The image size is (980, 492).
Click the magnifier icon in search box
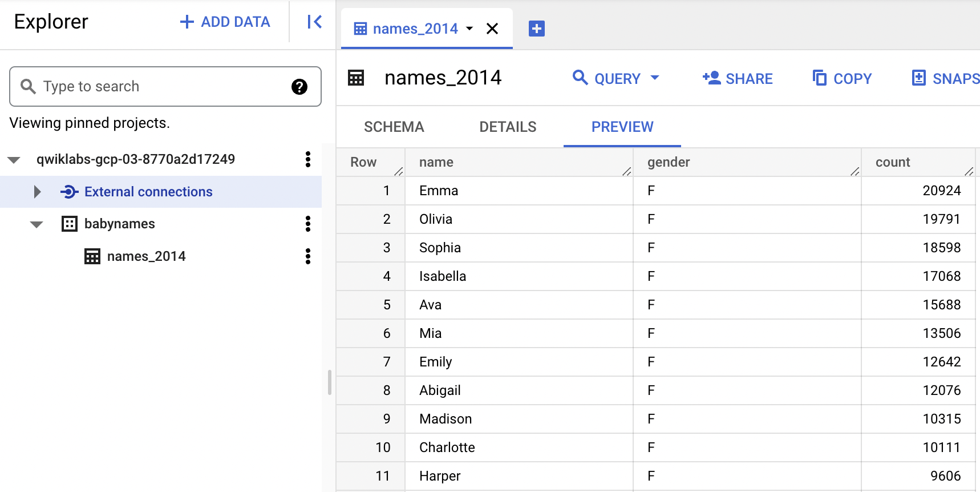point(28,86)
